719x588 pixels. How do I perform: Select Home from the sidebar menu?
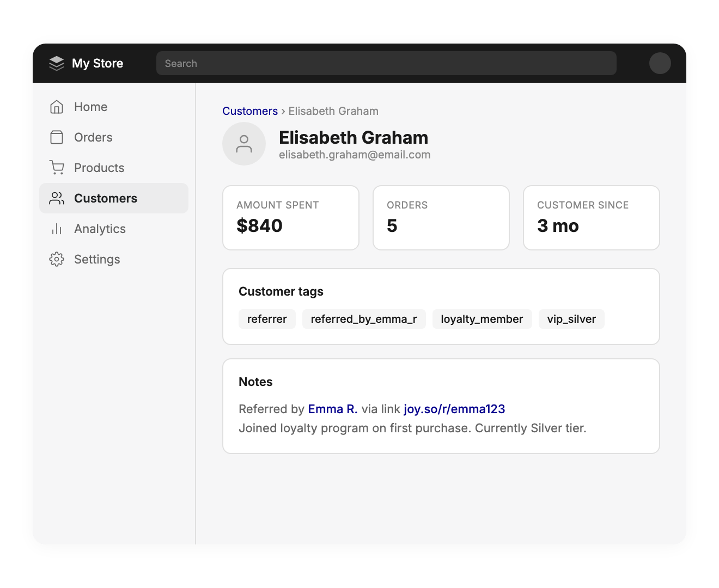(x=90, y=107)
